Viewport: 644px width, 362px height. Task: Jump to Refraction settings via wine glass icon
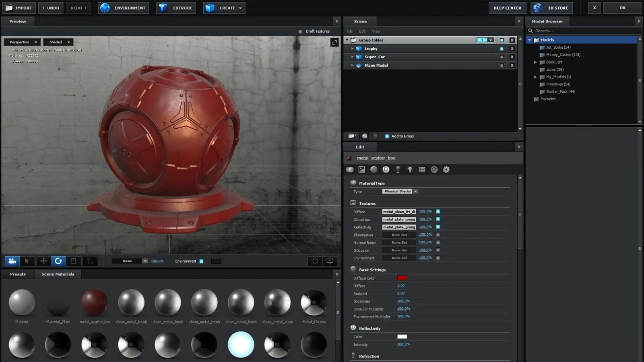pos(398,170)
